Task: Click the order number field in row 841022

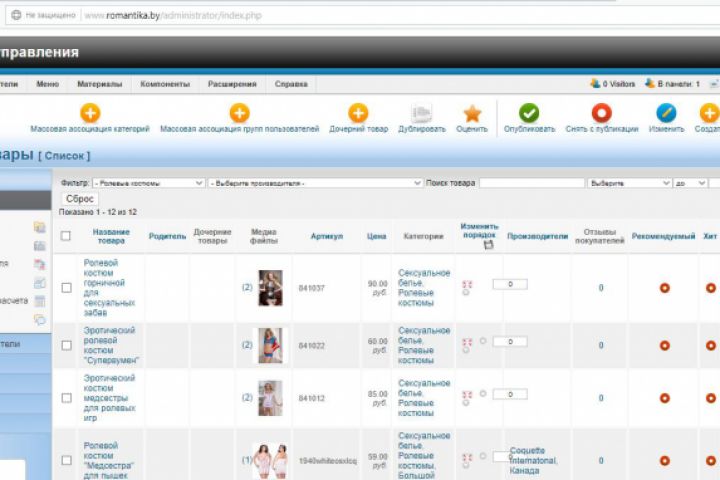Action: [510, 342]
